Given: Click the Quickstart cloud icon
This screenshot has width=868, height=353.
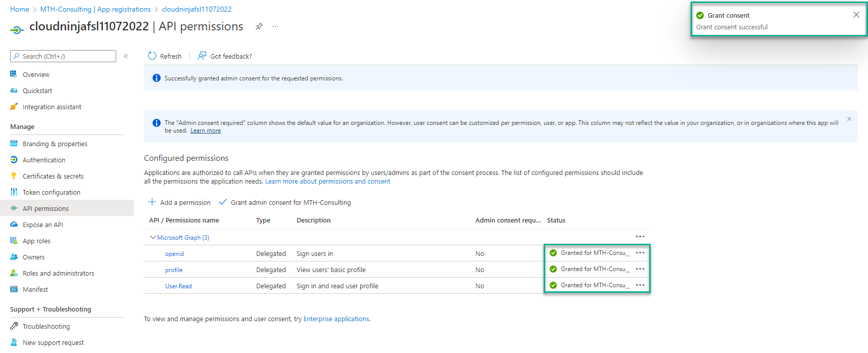Looking at the screenshot, I should tap(14, 91).
